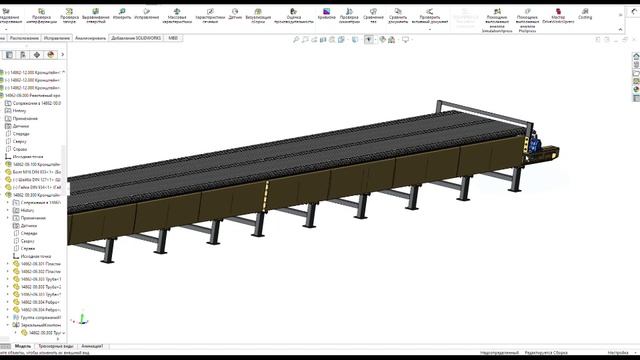Select the Measure (Измерить) tool
The image size is (640, 360).
click(122, 14)
